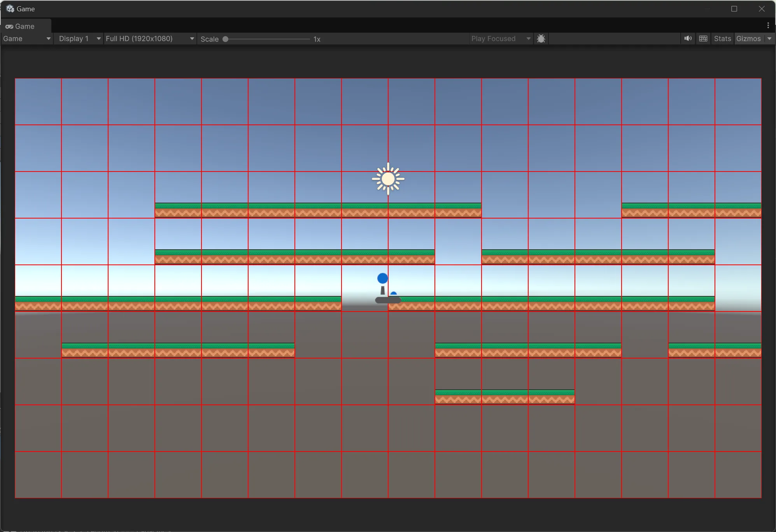Open the Display 1 dropdown
The width and height of the screenshot is (776, 532).
click(x=79, y=38)
